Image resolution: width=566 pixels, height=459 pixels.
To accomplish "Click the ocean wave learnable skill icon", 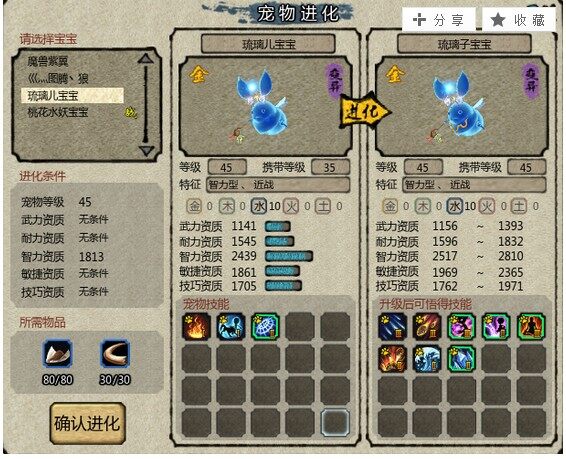I will coord(427,358).
